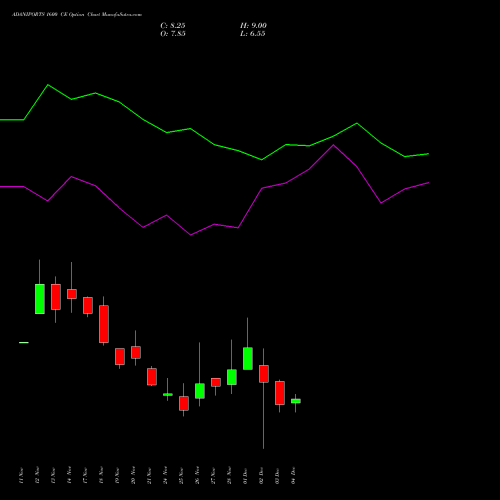Click the "04 Dec" date label

[x=293, y=475]
